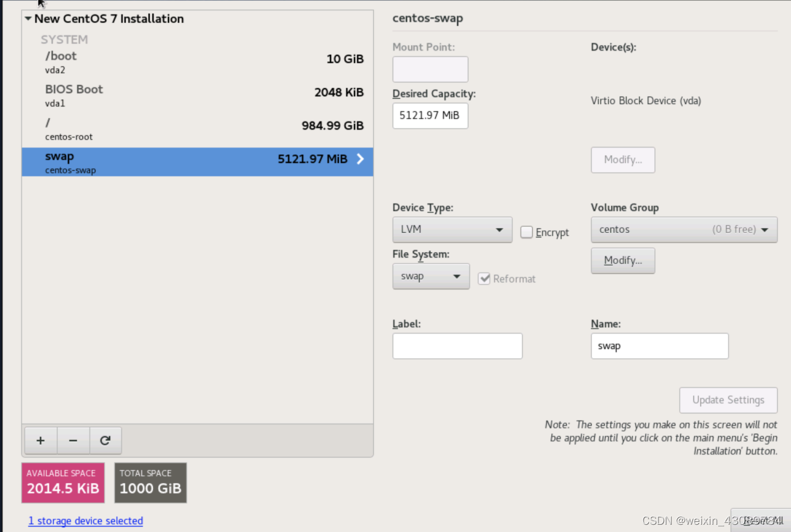Click the Update Settings button

coord(728,400)
